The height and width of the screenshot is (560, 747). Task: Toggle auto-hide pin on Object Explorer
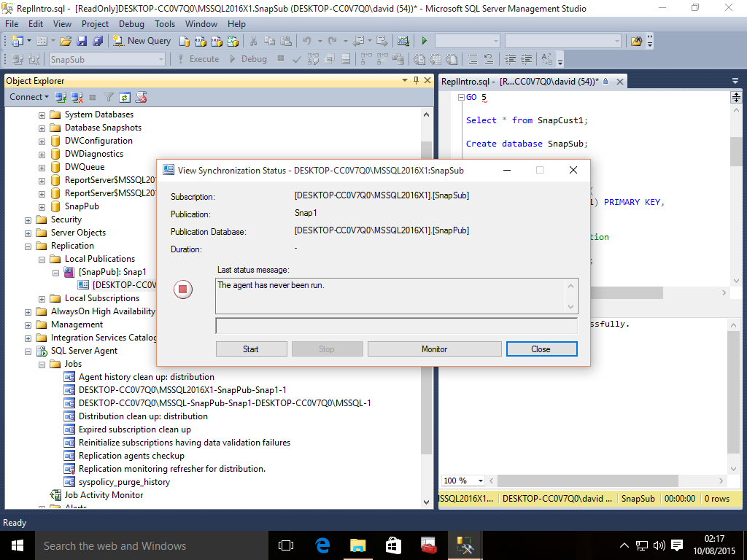point(417,81)
